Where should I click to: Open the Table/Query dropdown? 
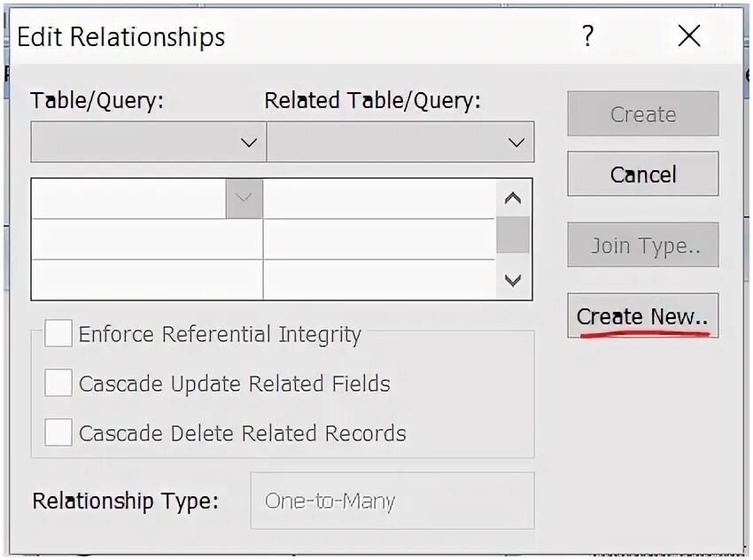point(248,143)
